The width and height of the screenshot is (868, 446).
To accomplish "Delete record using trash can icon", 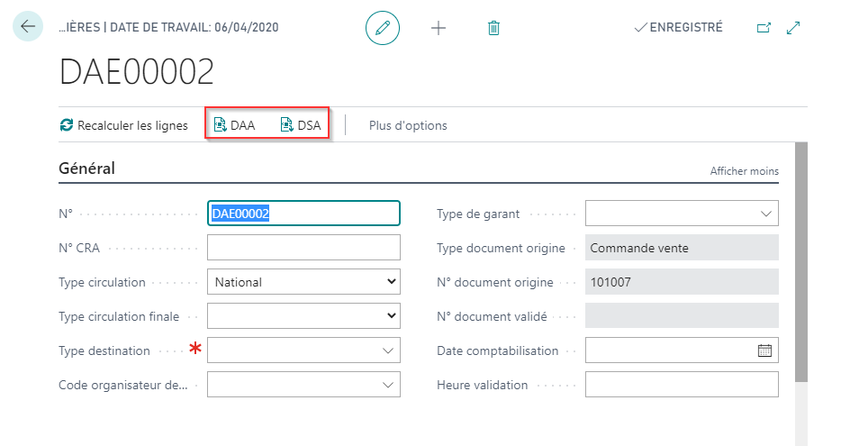I will (493, 28).
